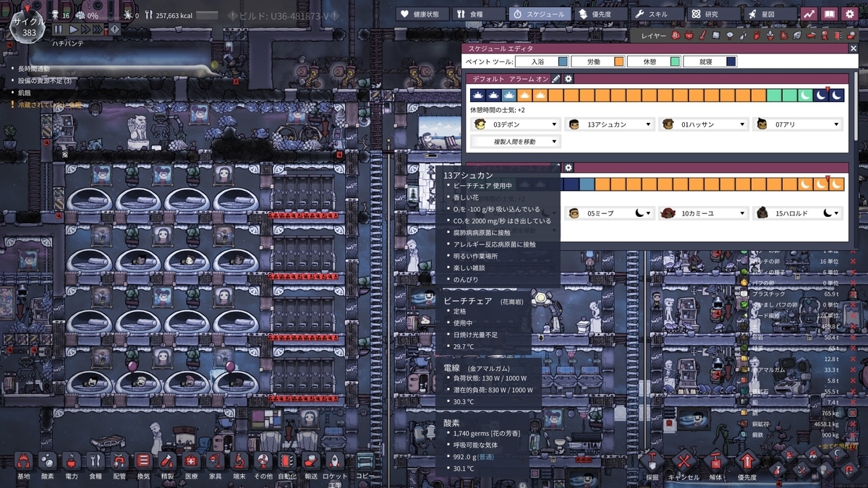868x488 pixels.
Task: Expand the 複製人間を移動 dropdown
Action: (x=516, y=142)
